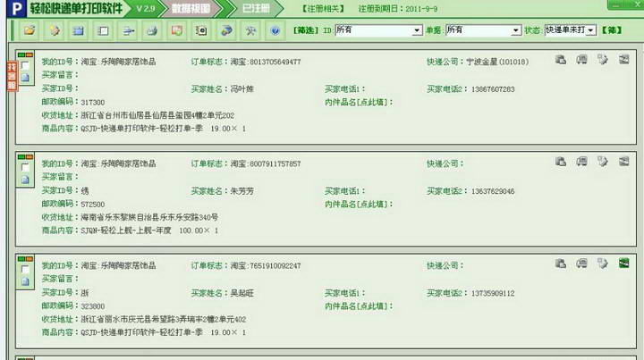Click rightmost picture icon on order 572500
Screen dimensions: 644x360
click(624, 162)
